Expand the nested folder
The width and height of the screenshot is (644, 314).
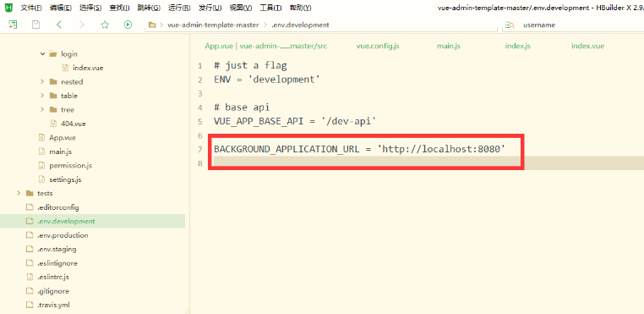[42, 82]
